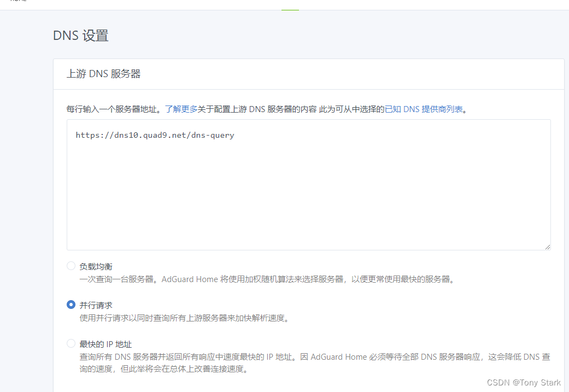Click the 负载均衡 description text
Screen dimensions: 569x392
(268, 279)
